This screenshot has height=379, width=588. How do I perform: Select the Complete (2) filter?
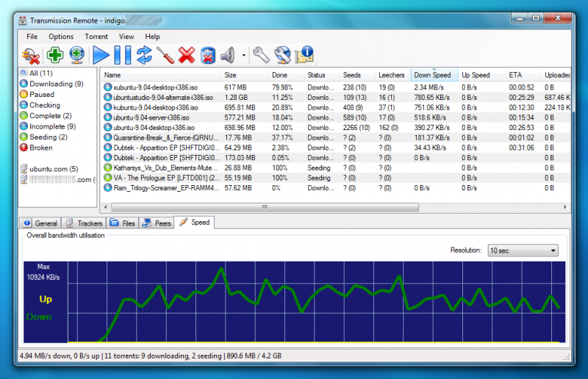(46, 116)
